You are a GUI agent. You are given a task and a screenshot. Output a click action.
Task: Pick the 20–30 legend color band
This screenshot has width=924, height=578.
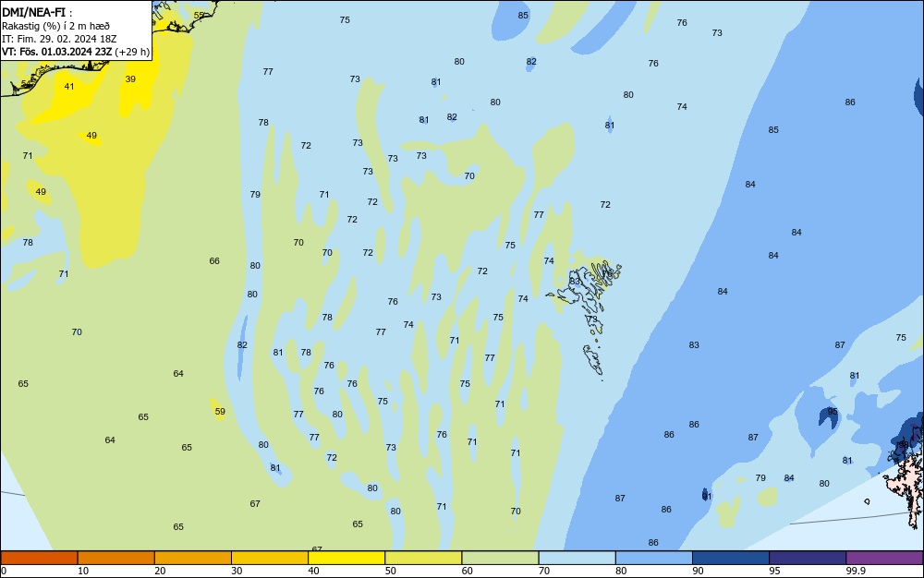pos(193,558)
